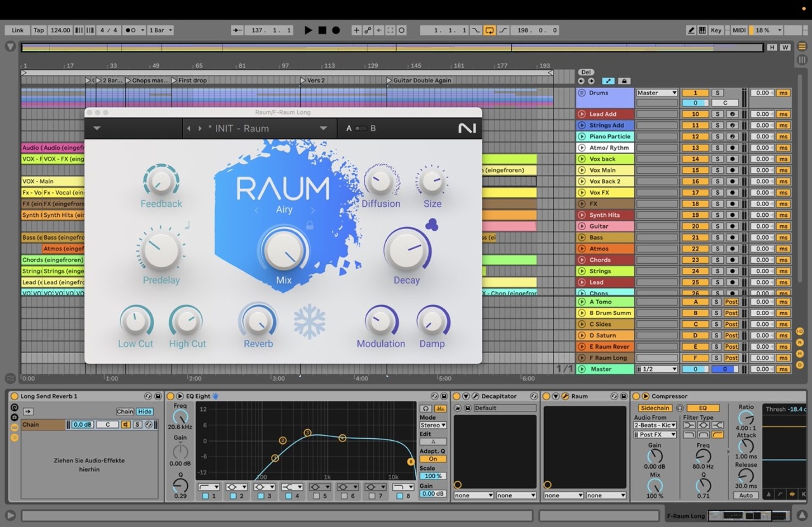The image size is (812, 527).
Task: Go to the previous locator arrow
Action: click(x=581, y=81)
